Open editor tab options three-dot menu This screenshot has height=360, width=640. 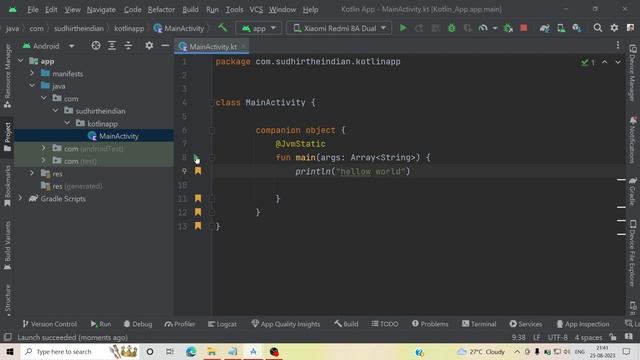click(x=618, y=45)
